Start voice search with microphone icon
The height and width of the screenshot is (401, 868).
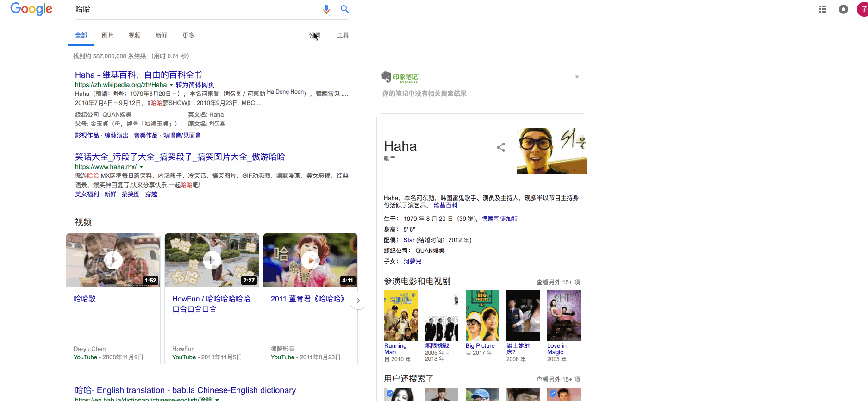click(326, 9)
